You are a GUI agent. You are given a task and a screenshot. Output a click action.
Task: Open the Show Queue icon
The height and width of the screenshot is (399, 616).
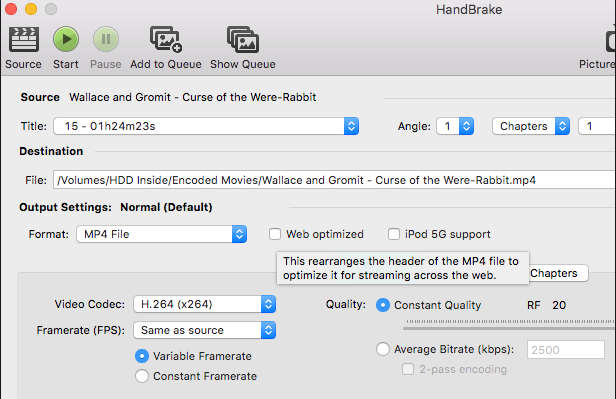tap(243, 39)
